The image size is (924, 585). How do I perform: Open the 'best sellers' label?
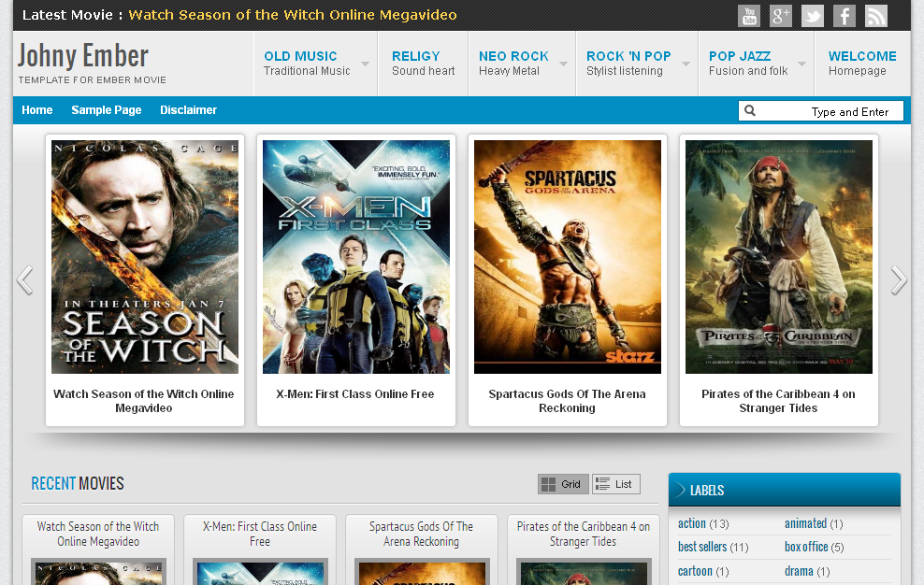(702, 547)
